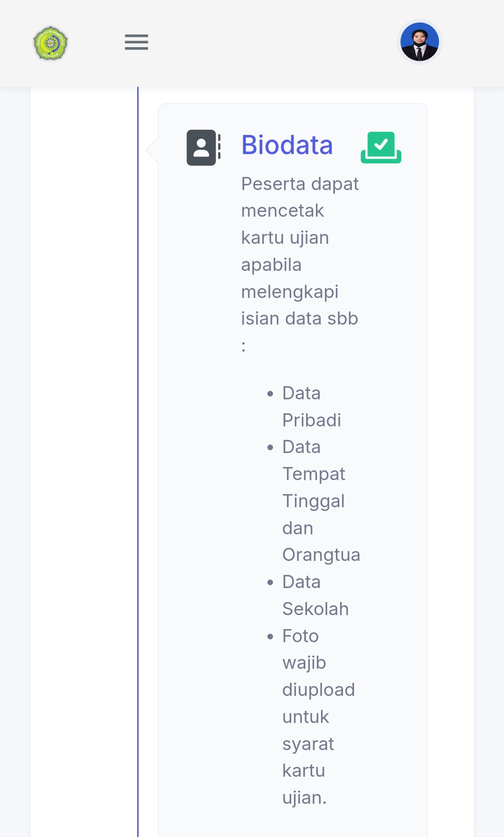The height and width of the screenshot is (837, 504).
Task: Click the words "Peserta dapat" in description
Action: click(300, 184)
